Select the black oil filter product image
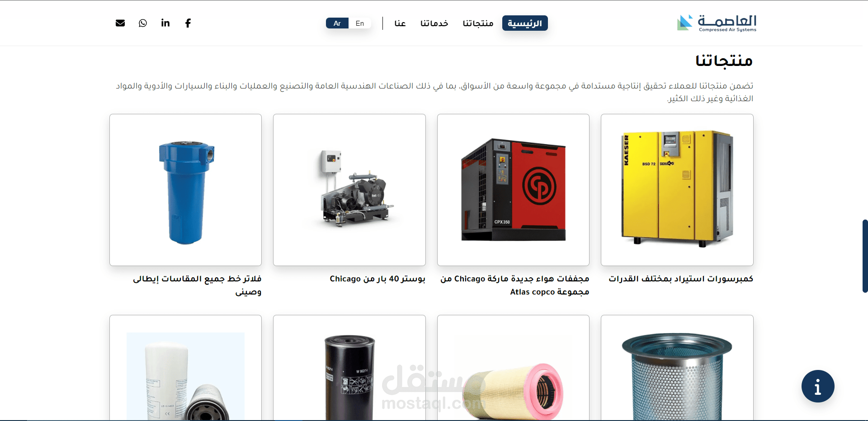Viewport: 868px width, 421px height. click(x=349, y=368)
